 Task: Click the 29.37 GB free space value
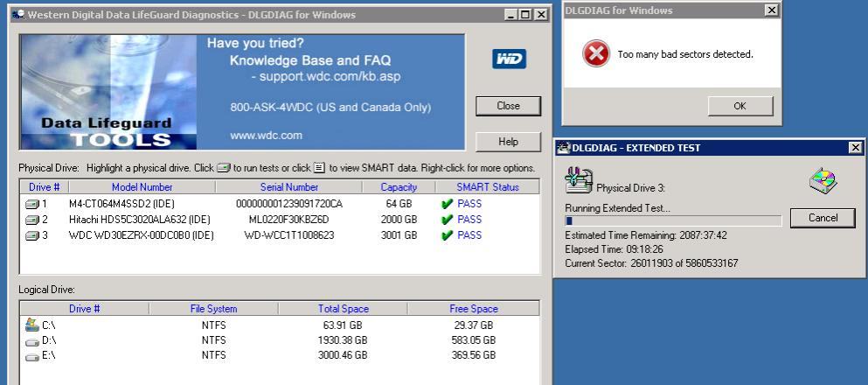click(473, 325)
